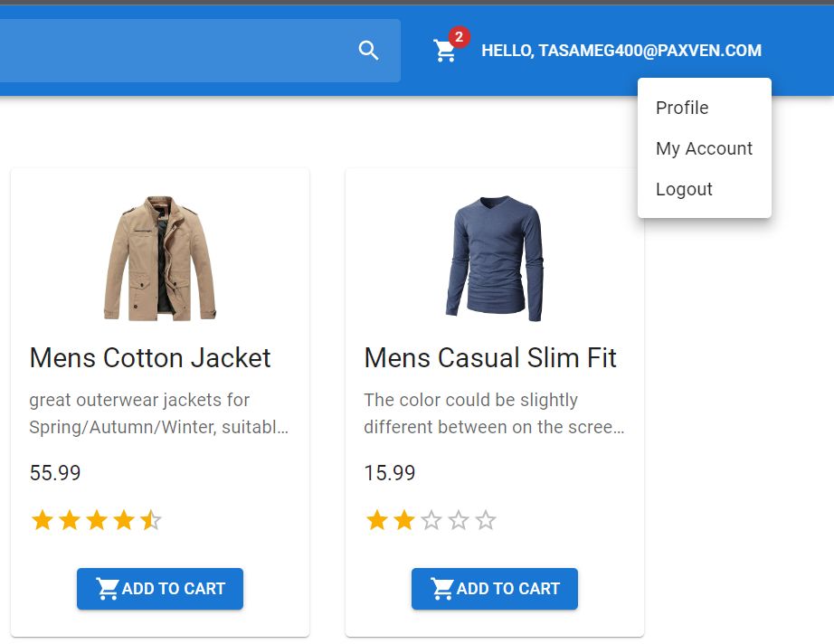Open the blue slim fit shirt image
The width and height of the screenshot is (834, 644).
[495, 259]
